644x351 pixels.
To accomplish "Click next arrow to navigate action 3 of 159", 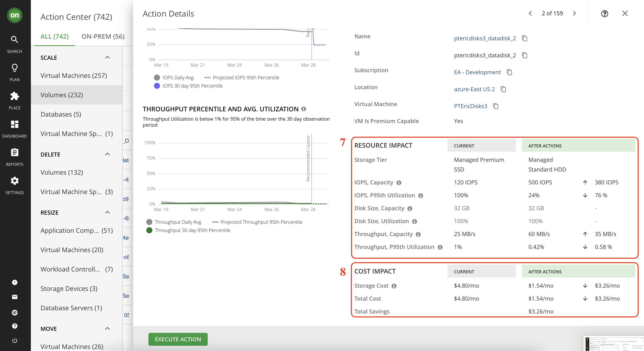I will coord(575,13).
